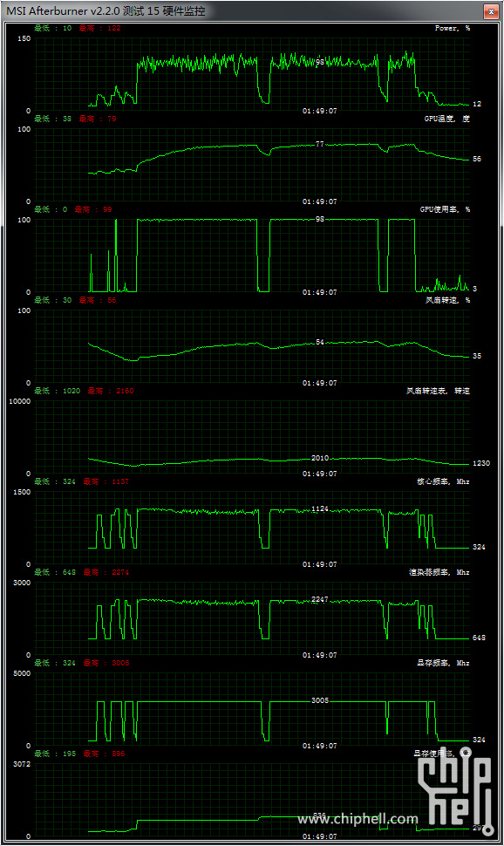Click the "GPU使用率, %" graph label
This screenshot has height=846, width=504.
click(x=445, y=209)
